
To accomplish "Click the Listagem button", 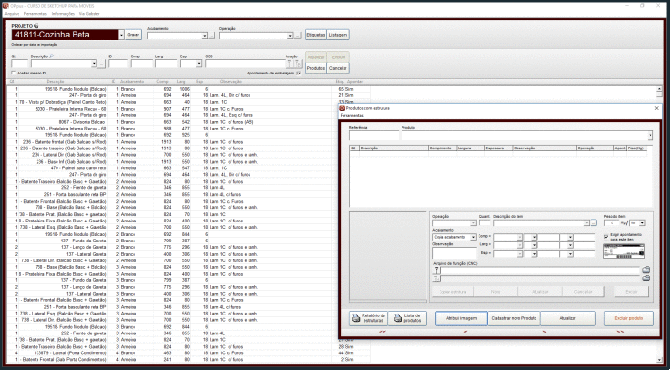I will (338, 35).
